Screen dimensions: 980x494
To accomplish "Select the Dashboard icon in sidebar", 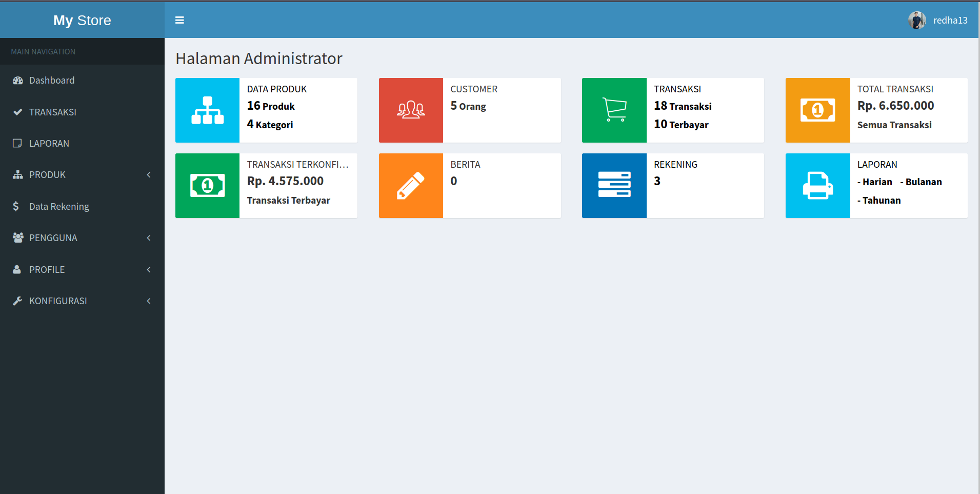I will point(18,80).
